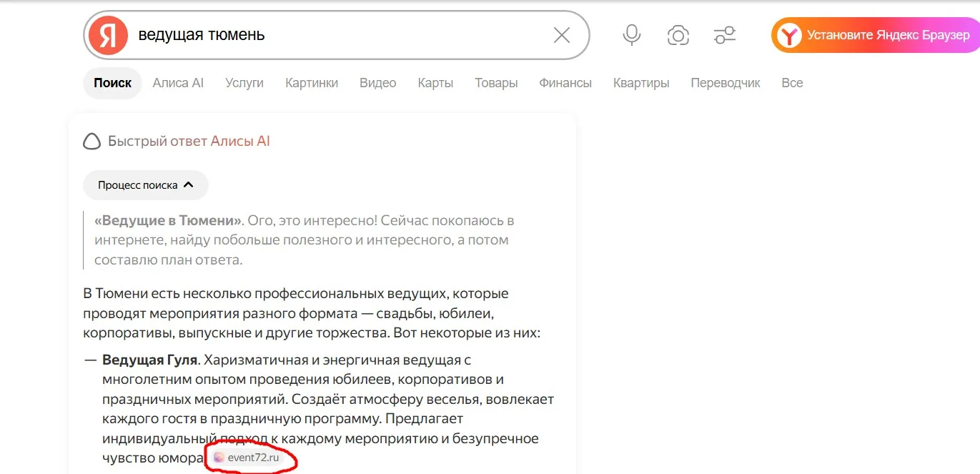Click the Yandex Я logo icon
Image resolution: width=980 pixels, height=474 pixels.
108,35
